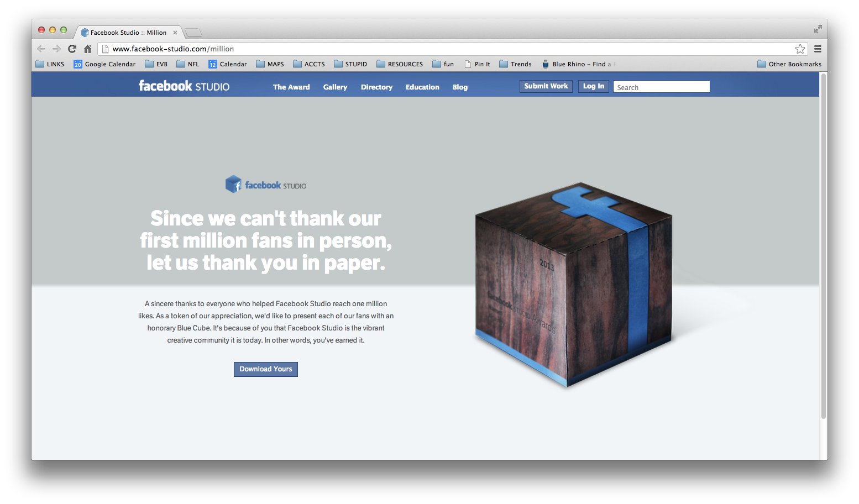859x504 pixels.
Task: Open the Calendar bookmark
Action: pos(228,64)
